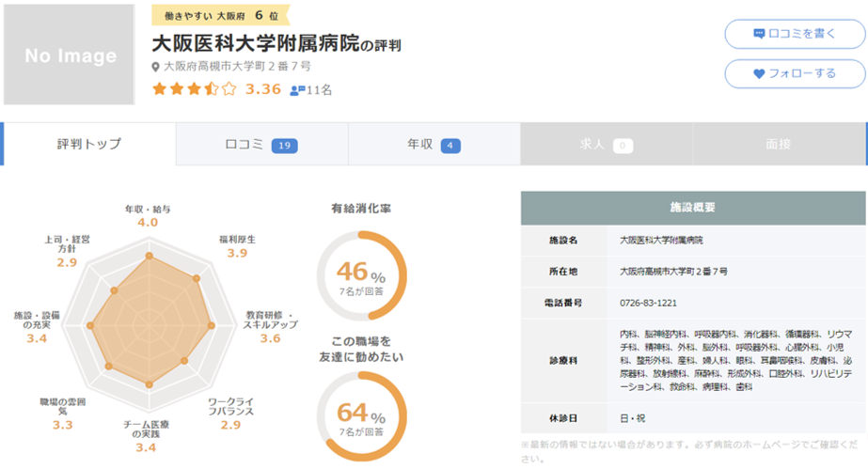This screenshot has height=469, width=868.
Task: Click the address 大阪府高槻市大学町2番7号 under title
Action: click(x=238, y=67)
